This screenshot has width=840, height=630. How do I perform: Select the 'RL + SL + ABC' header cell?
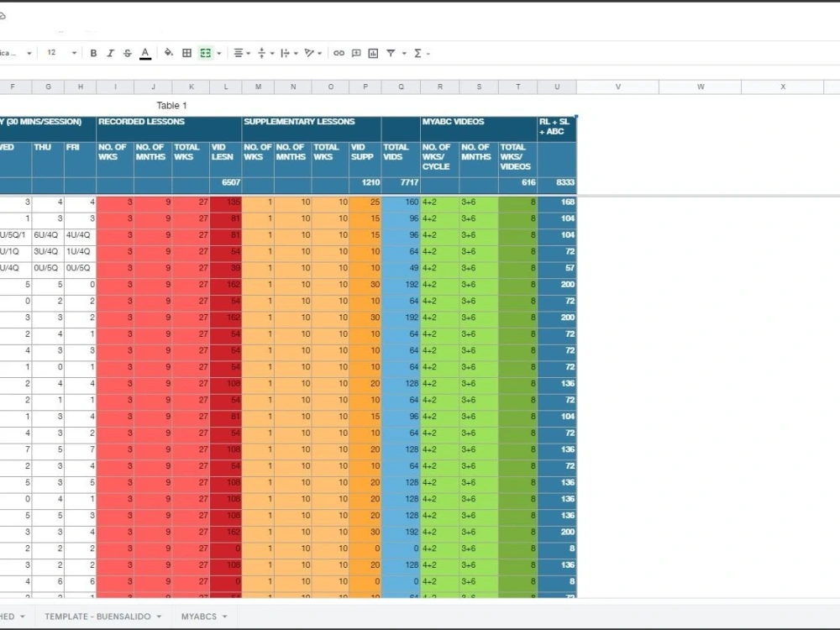coord(557,129)
